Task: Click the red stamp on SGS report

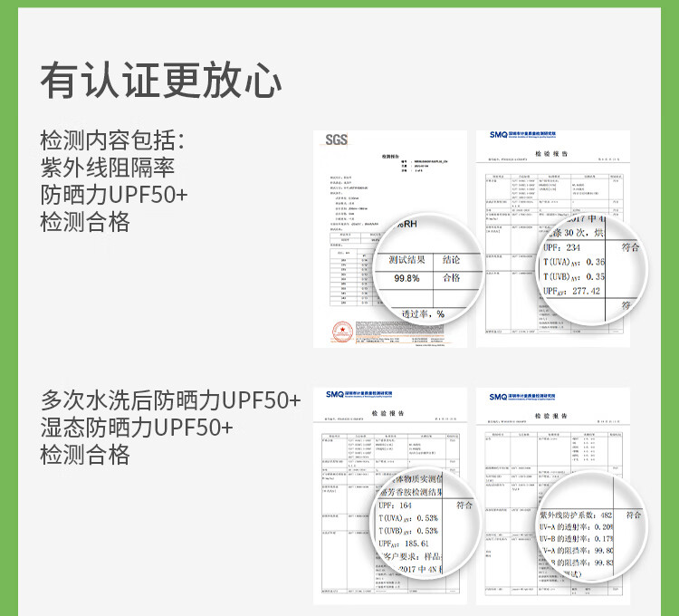Action: click(x=342, y=332)
